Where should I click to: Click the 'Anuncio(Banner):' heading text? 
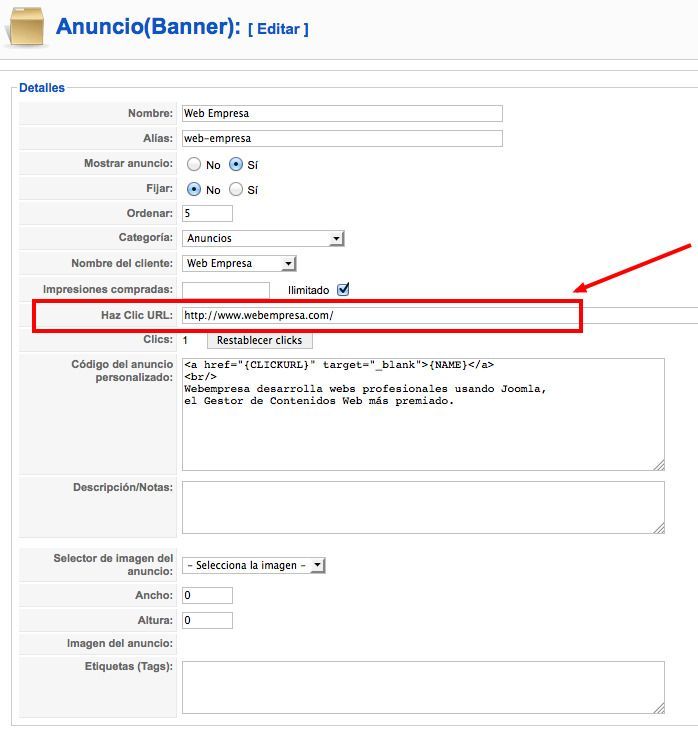click(x=148, y=27)
